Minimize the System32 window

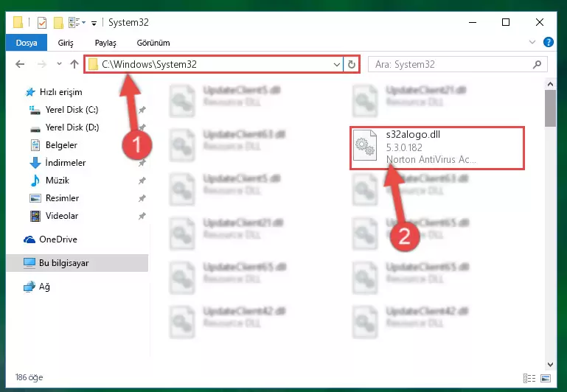(x=473, y=22)
